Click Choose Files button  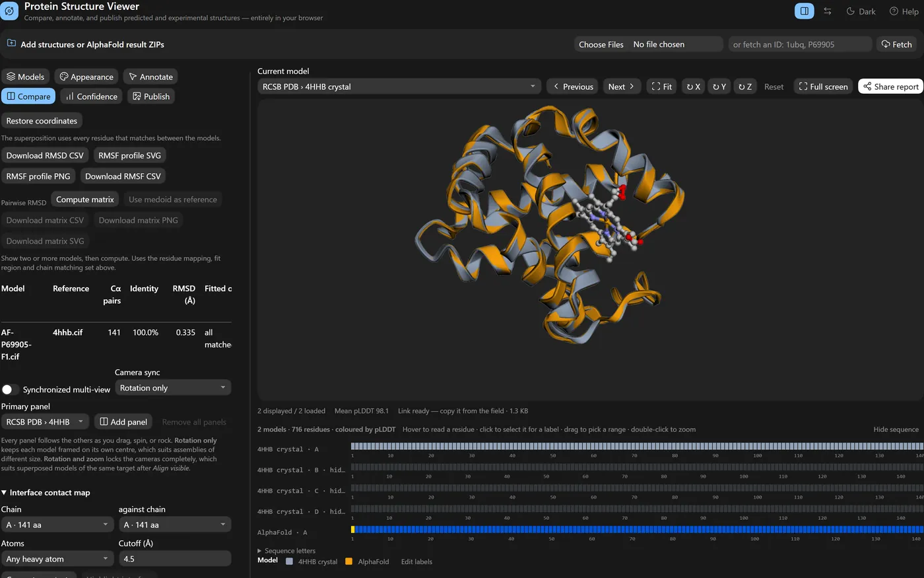[x=601, y=44]
